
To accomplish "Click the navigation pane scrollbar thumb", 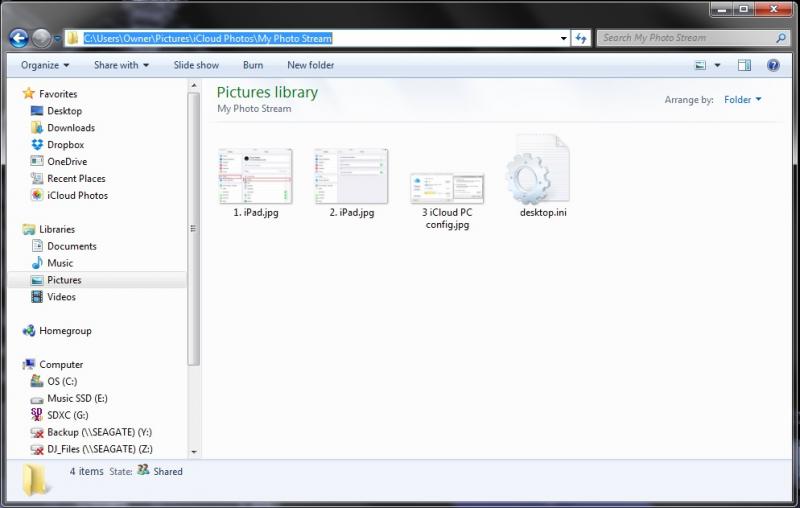I will point(193,228).
